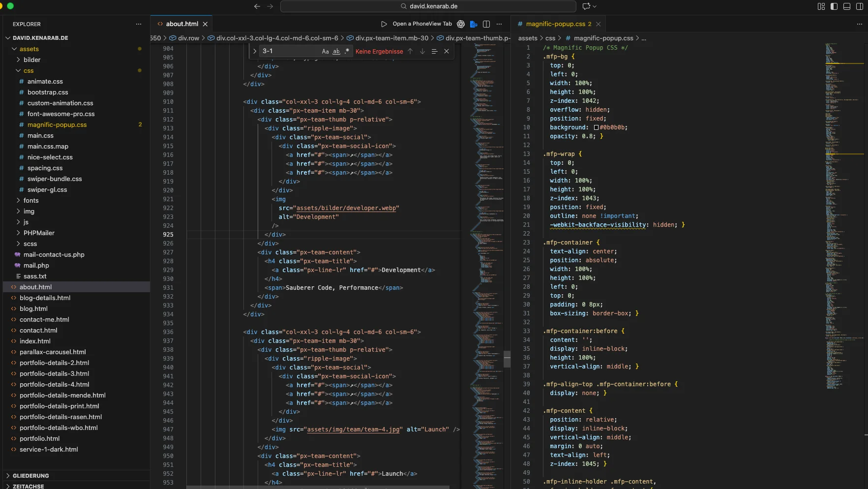Viewport: 868px width, 489px height.
Task: Split the editor to the right
Action: pos(486,24)
